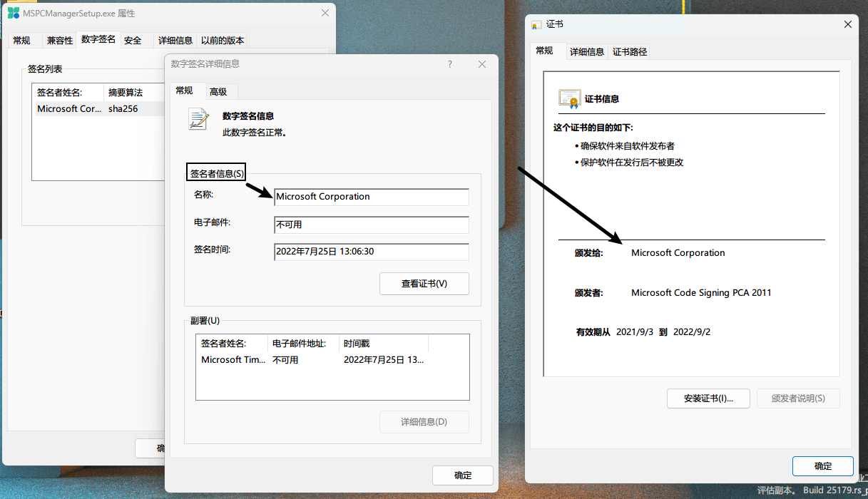Close the 证书 window

click(x=848, y=24)
